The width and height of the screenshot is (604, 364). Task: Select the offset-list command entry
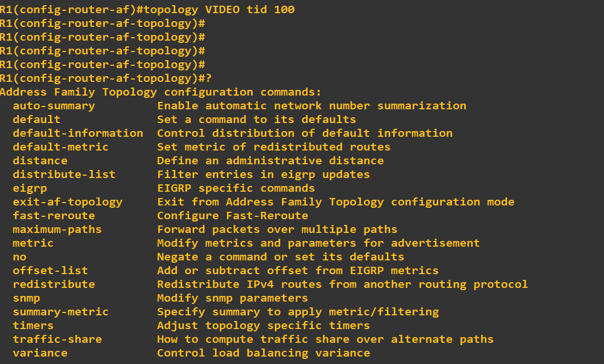coord(50,271)
